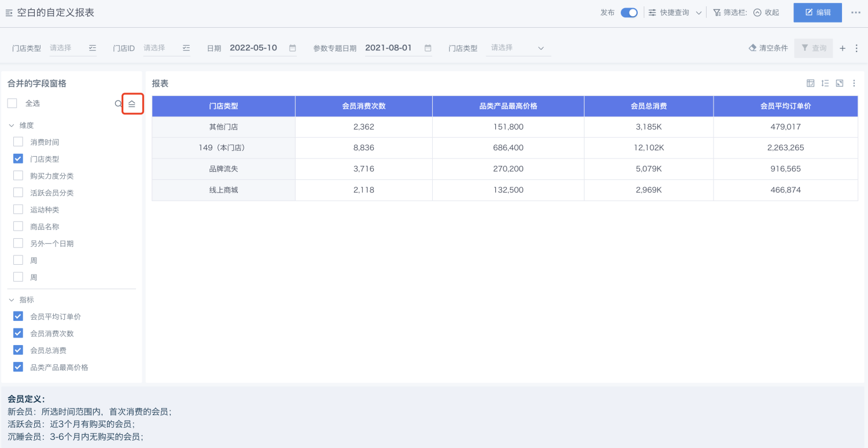868x448 pixels.
Task: Click the 会员消费次数 column header
Action: pyautogui.click(x=363, y=106)
